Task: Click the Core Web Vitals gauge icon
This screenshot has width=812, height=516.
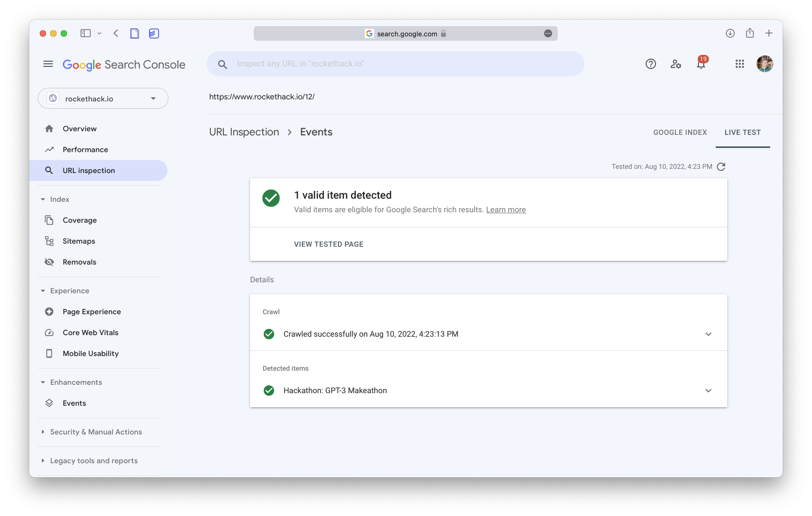Action: (x=49, y=332)
